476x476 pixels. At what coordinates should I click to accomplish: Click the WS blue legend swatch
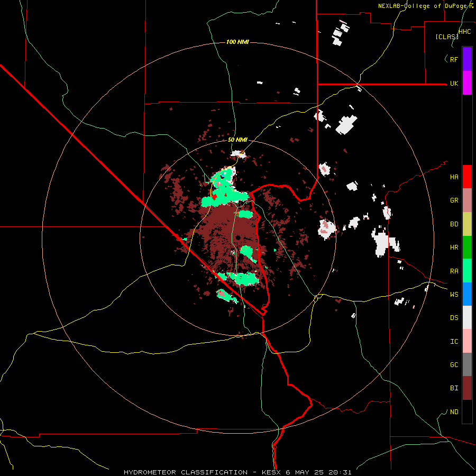pyautogui.click(x=467, y=294)
